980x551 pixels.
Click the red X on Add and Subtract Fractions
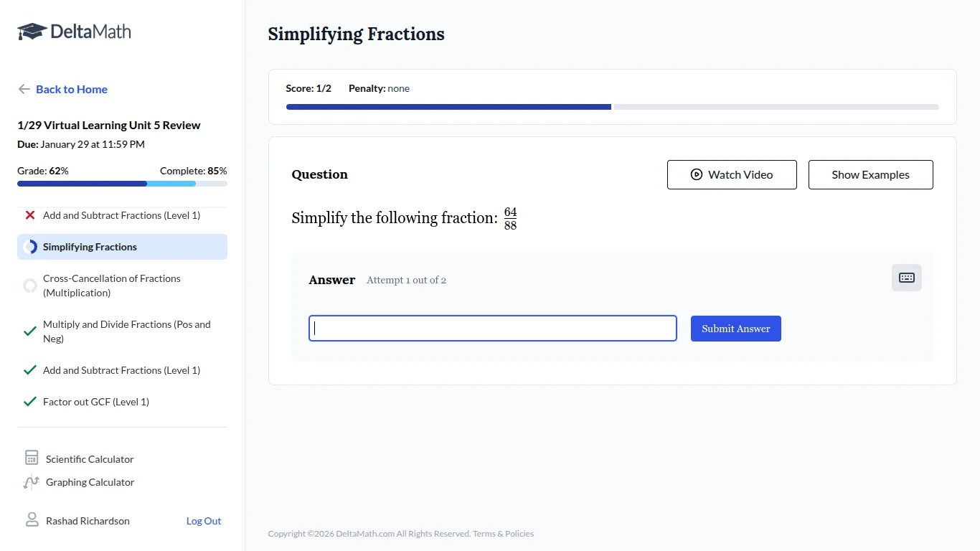[x=29, y=215]
